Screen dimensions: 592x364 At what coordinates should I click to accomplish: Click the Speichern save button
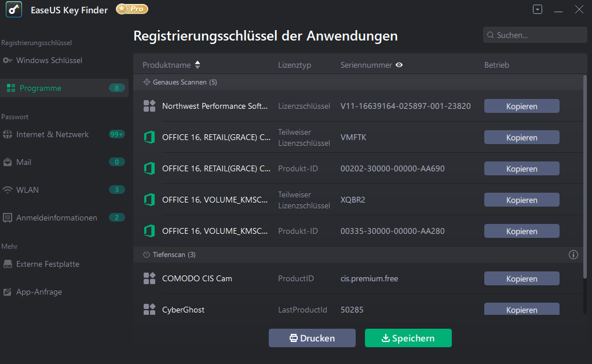point(408,338)
